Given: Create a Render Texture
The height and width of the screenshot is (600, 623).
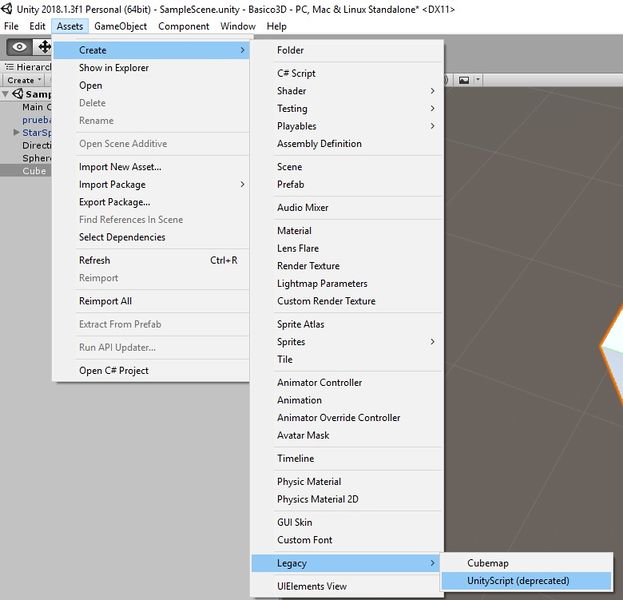Looking at the screenshot, I should click(347, 266).
